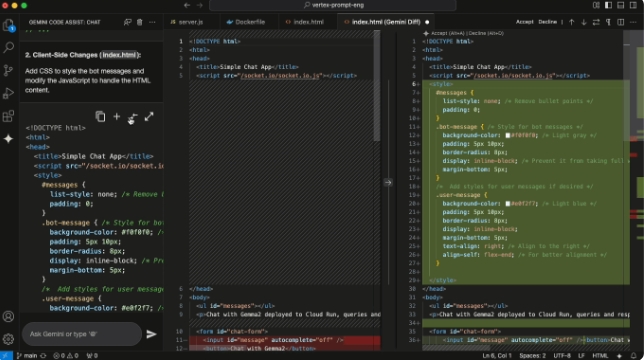Expand the code block with arrows icon
The image size is (644, 360).
coord(149,117)
